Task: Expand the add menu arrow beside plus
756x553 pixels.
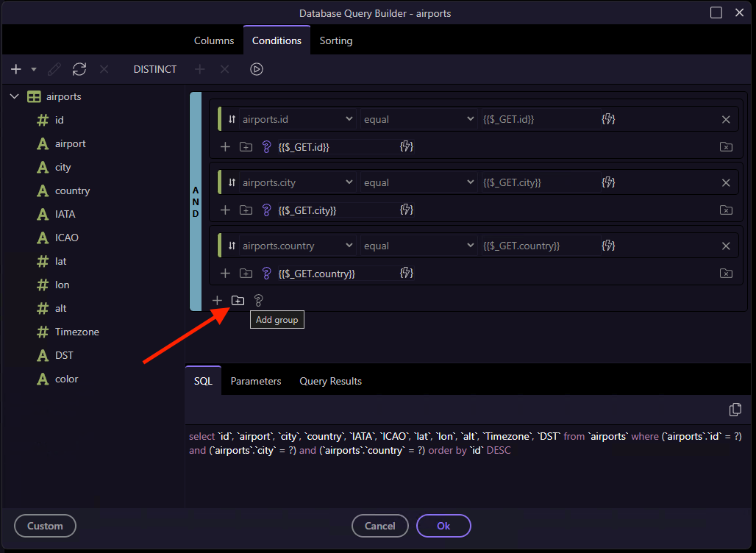Action: click(x=34, y=70)
